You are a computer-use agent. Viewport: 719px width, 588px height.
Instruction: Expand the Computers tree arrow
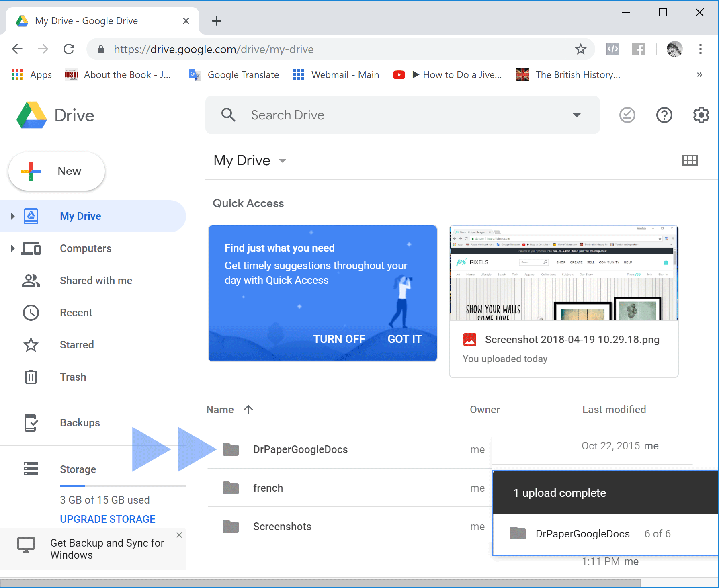point(12,248)
